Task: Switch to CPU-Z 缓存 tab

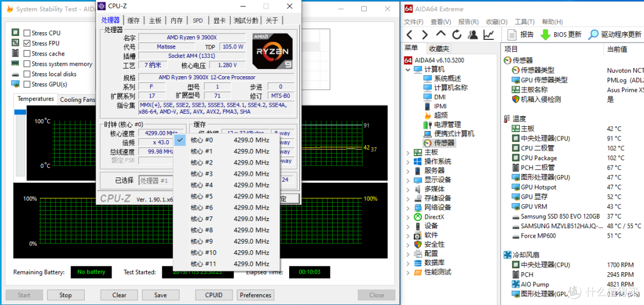Action: pyautogui.click(x=134, y=20)
